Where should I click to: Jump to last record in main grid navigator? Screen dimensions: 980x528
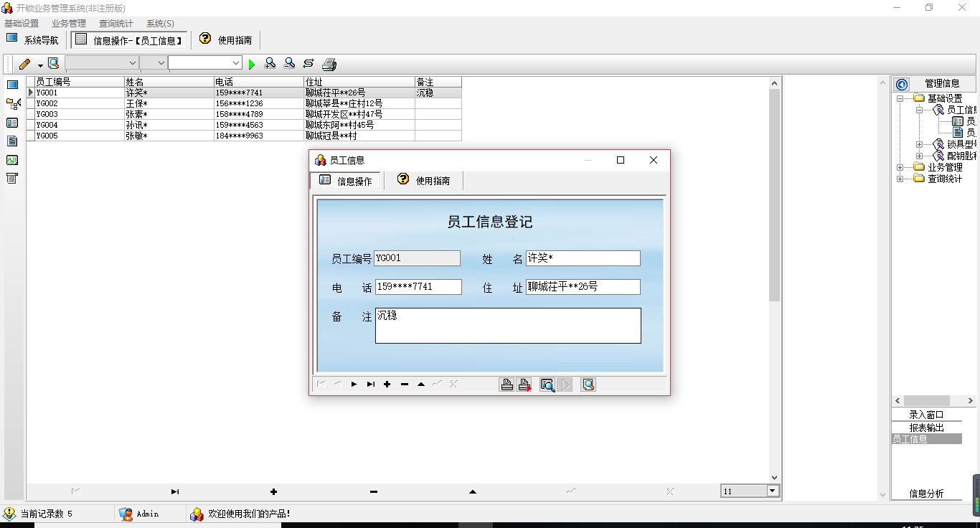pos(175,491)
